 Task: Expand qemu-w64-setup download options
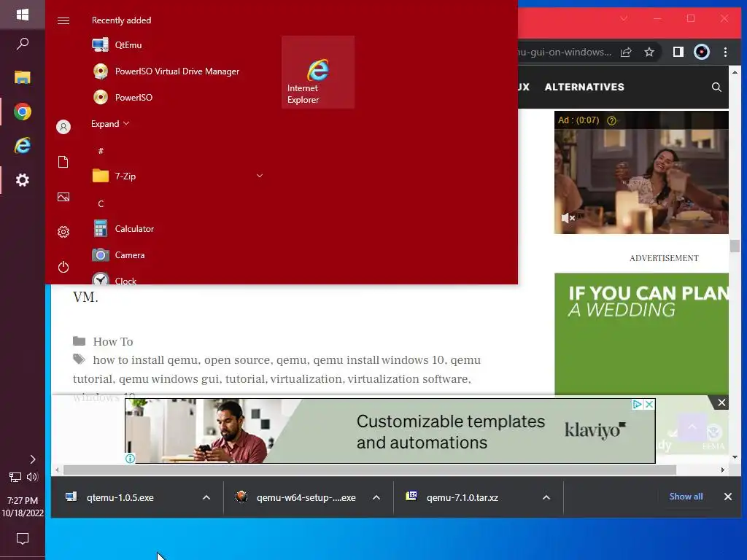376,497
